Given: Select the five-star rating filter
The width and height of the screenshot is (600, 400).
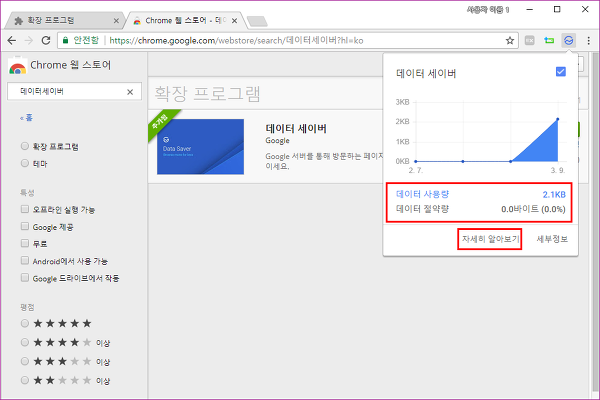Looking at the screenshot, I should (25, 323).
